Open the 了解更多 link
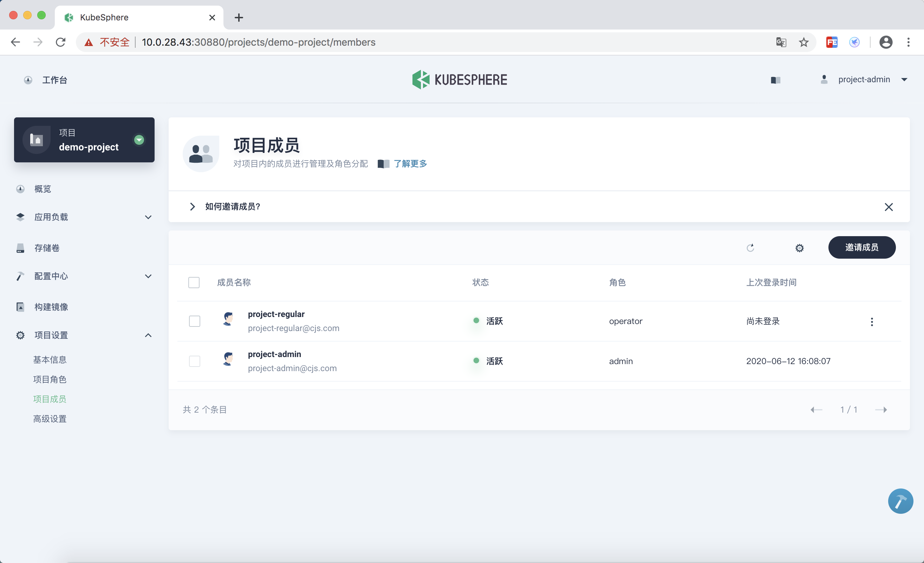The height and width of the screenshot is (563, 924). tap(410, 163)
